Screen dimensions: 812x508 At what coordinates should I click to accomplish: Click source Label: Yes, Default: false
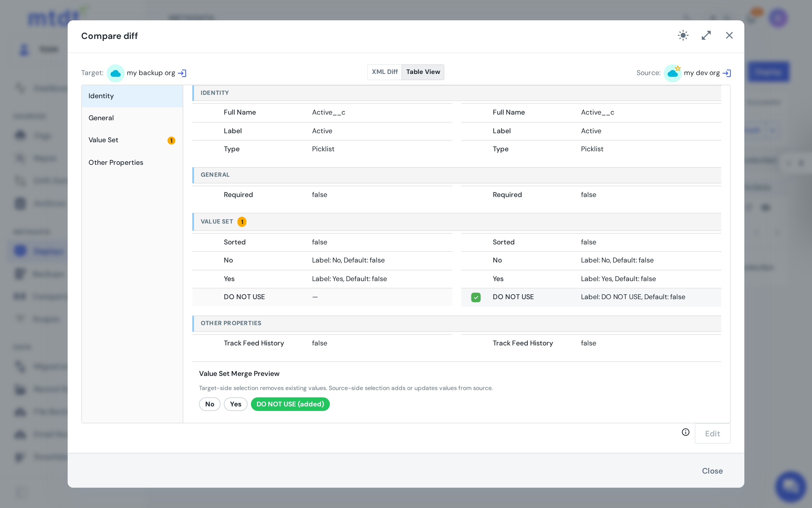(x=618, y=279)
